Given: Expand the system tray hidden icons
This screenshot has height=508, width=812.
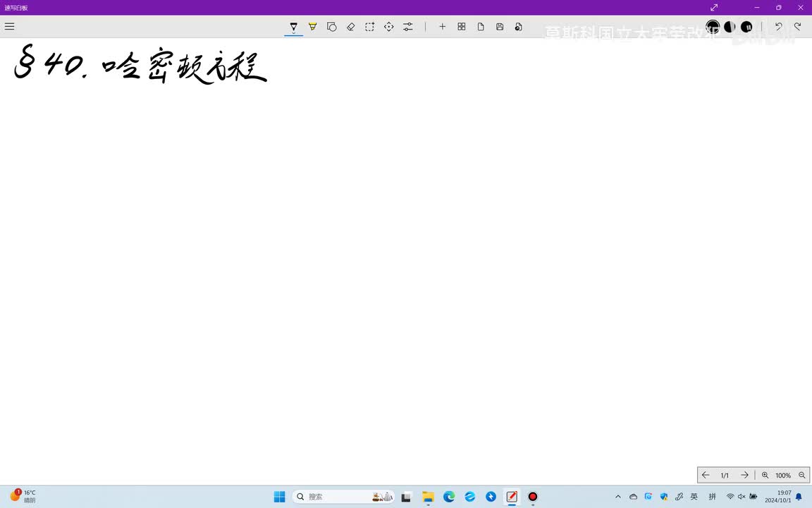Looking at the screenshot, I should point(617,497).
